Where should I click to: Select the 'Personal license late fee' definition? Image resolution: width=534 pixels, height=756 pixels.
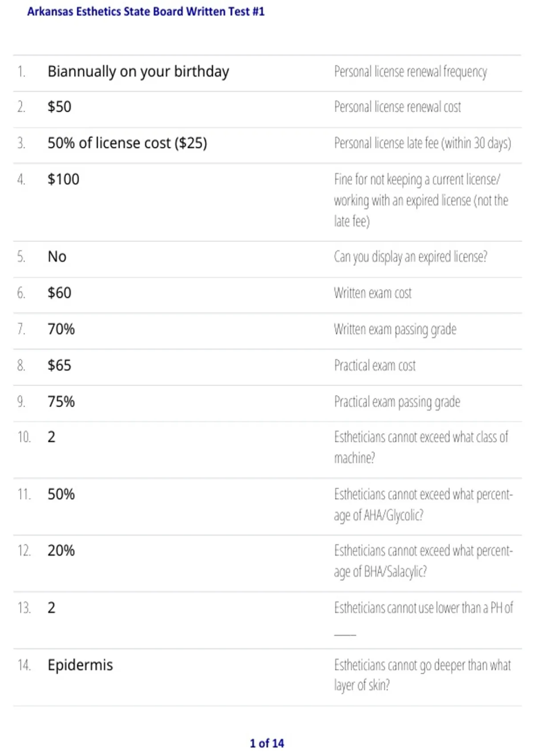tap(423, 143)
